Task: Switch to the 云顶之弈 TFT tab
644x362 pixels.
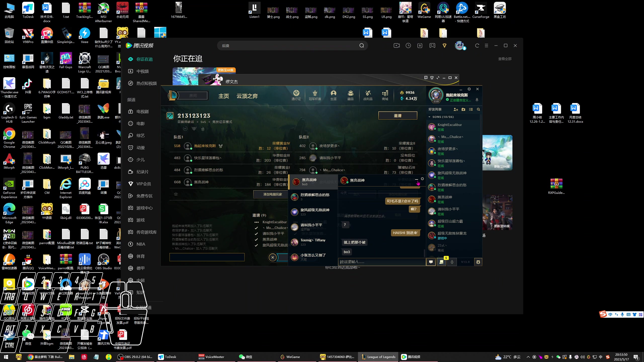Action: [247, 96]
